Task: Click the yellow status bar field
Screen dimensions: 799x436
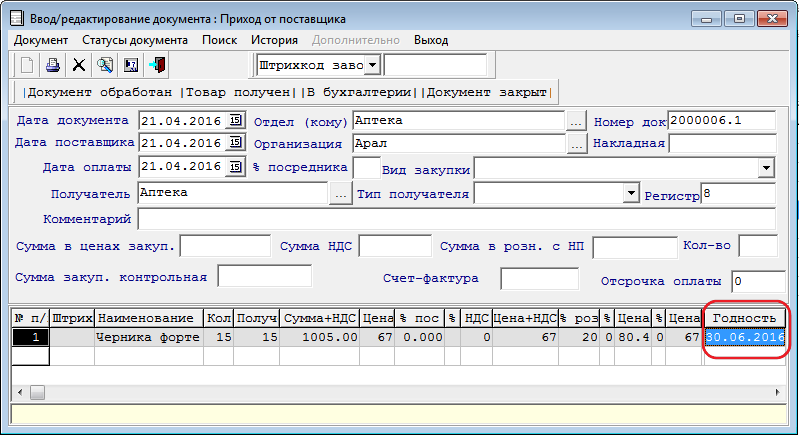Action: 398,414
